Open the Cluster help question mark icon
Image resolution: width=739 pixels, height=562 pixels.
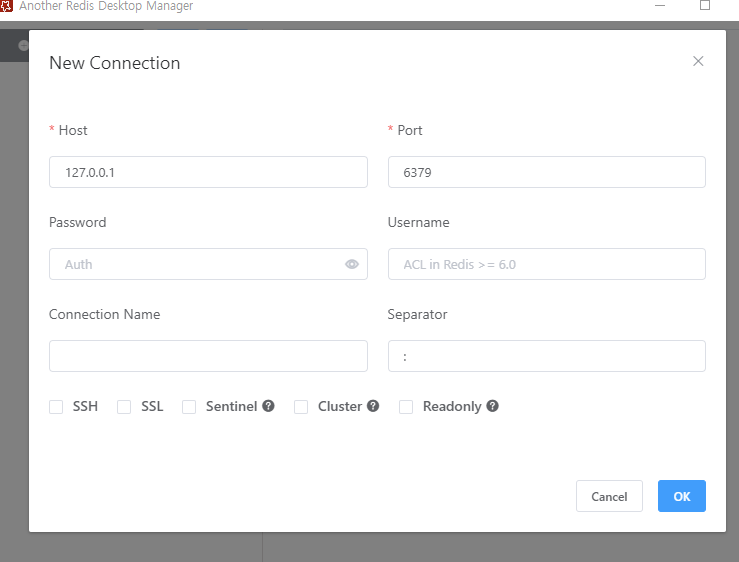pyautogui.click(x=373, y=406)
